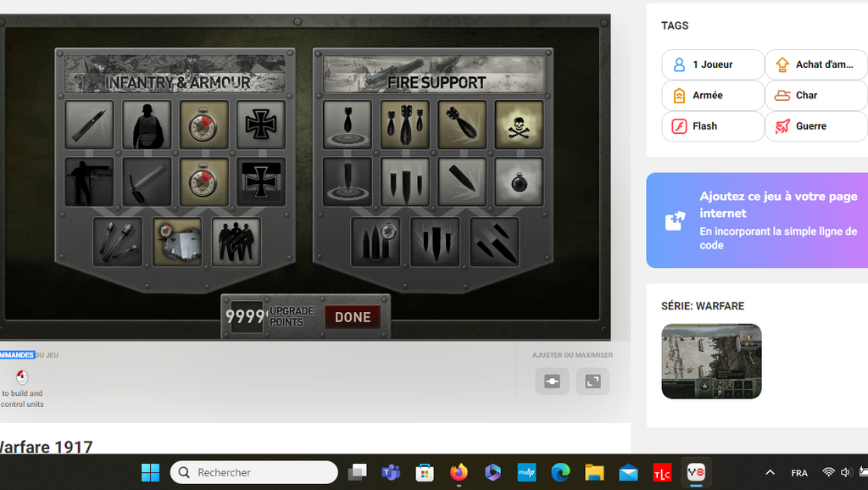Click the adjust game size button
The height and width of the screenshot is (490, 868).
coord(552,381)
